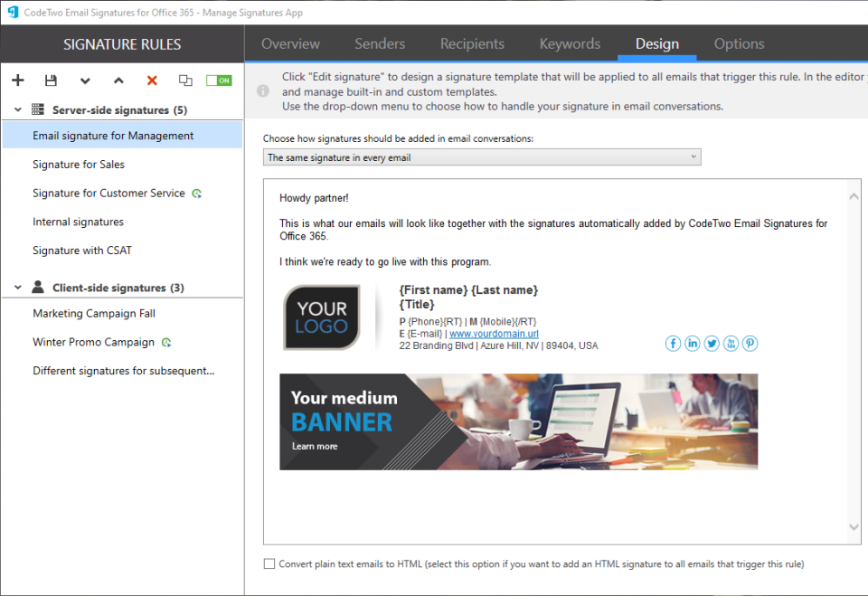Click the CodeTwo app icon in title bar

13,12
